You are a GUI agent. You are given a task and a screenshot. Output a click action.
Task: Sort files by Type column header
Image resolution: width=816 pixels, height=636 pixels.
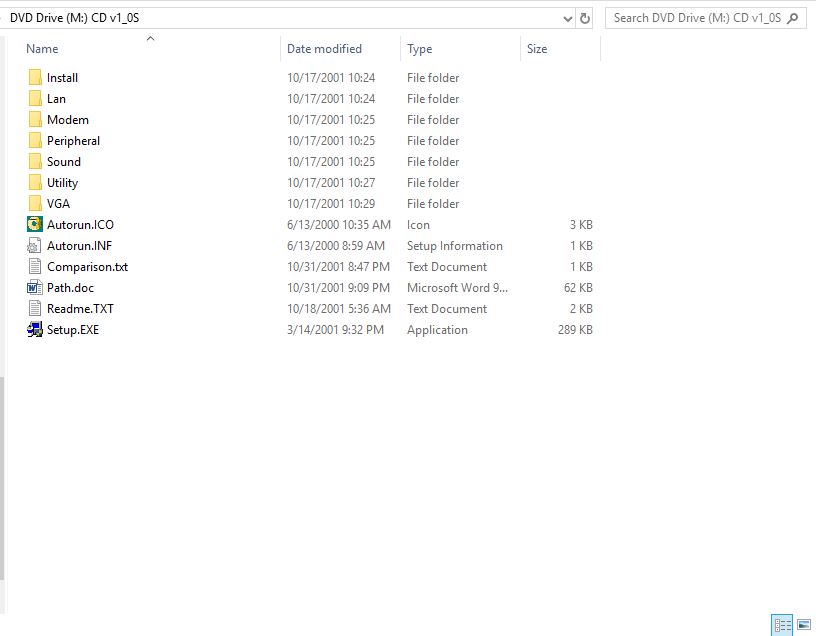pos(420,49)
